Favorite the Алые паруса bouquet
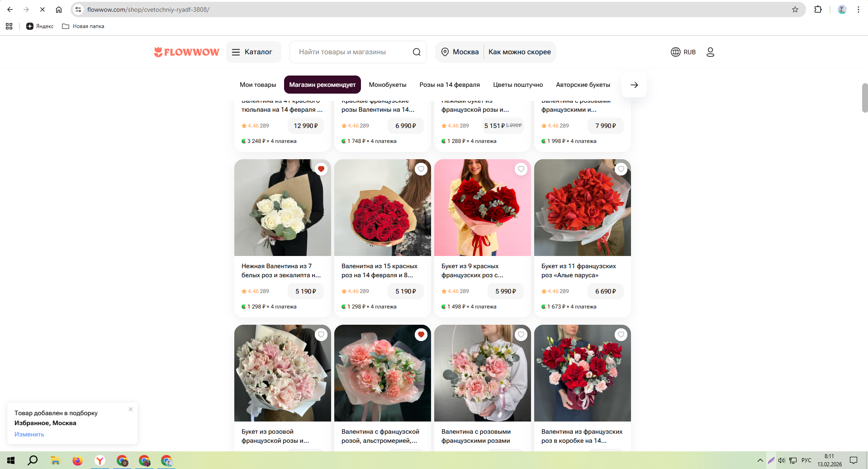Screen dimensions: 868x469 click(621, 169)
